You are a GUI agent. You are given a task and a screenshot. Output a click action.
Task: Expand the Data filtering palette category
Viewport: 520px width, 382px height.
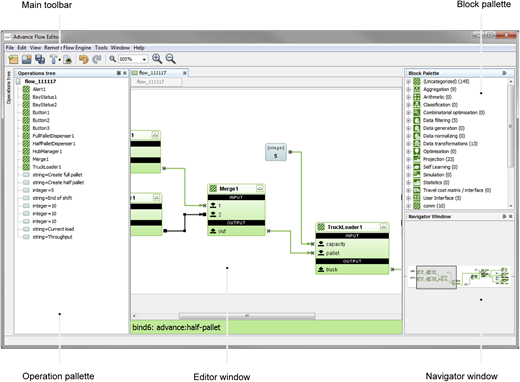pos(408,120)
